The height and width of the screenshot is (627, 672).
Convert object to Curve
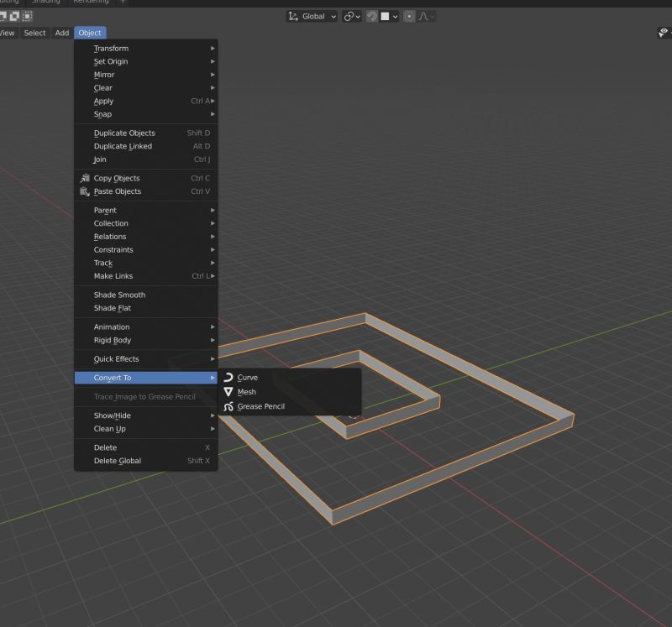coord(290,378)
